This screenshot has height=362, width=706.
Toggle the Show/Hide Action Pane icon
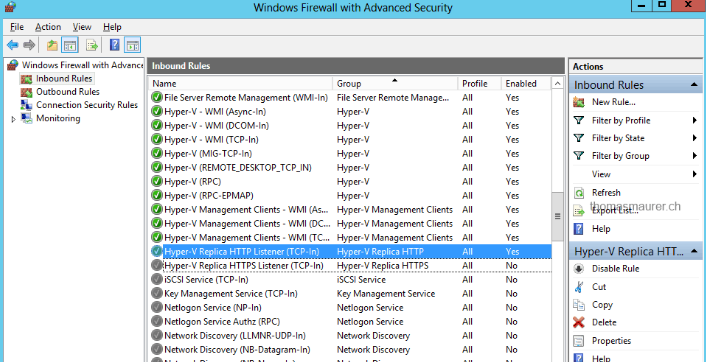(x=132, y=45)
